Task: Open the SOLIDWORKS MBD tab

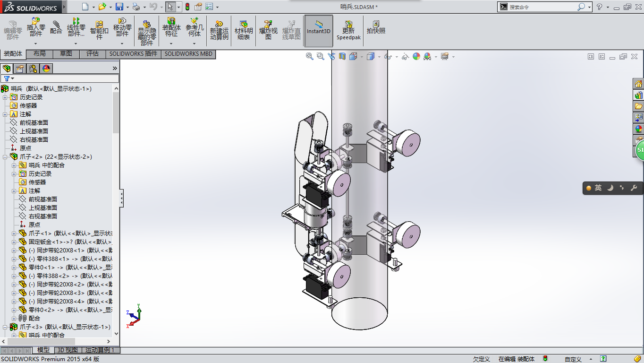Action: (188, 54)
